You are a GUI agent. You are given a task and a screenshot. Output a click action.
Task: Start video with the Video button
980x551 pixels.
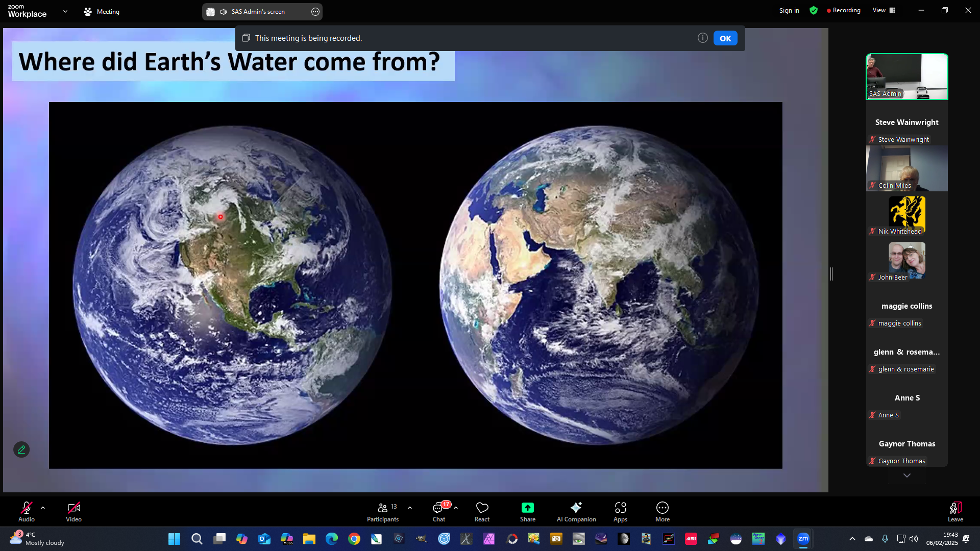click(x=73, y=511)
